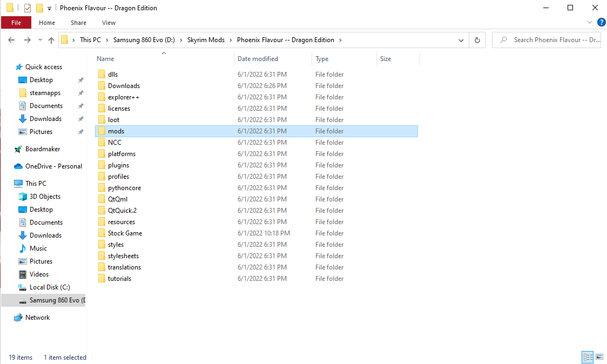Select the stylesheets folder icon

click(x=102, y=256)
